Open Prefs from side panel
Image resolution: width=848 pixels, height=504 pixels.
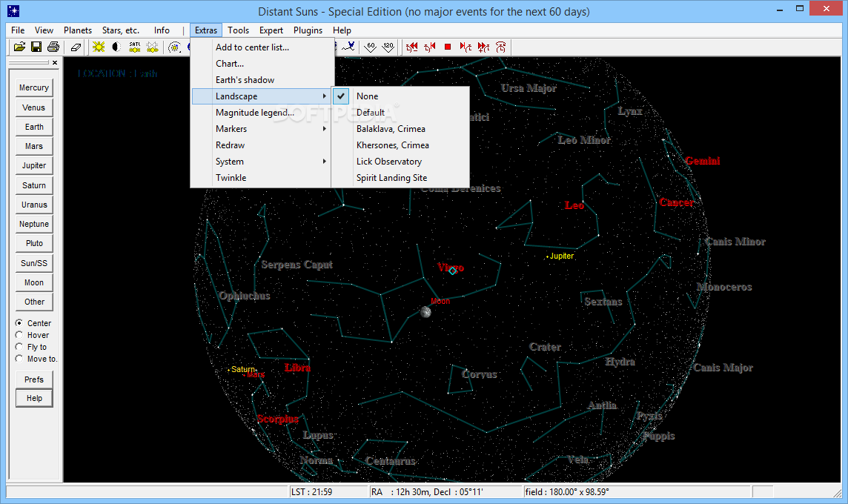click(x=34, y=379)
